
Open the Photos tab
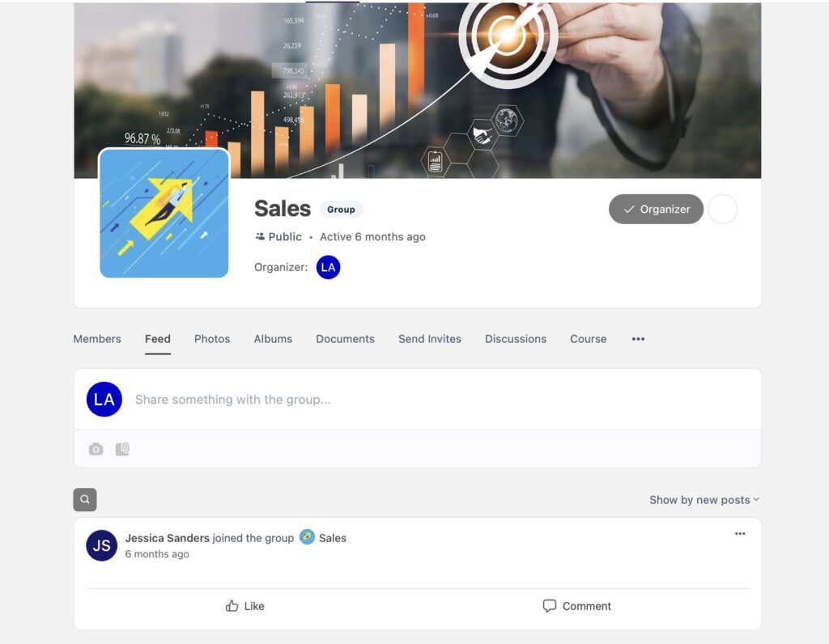pyautogui.click(x=212, y=339)
